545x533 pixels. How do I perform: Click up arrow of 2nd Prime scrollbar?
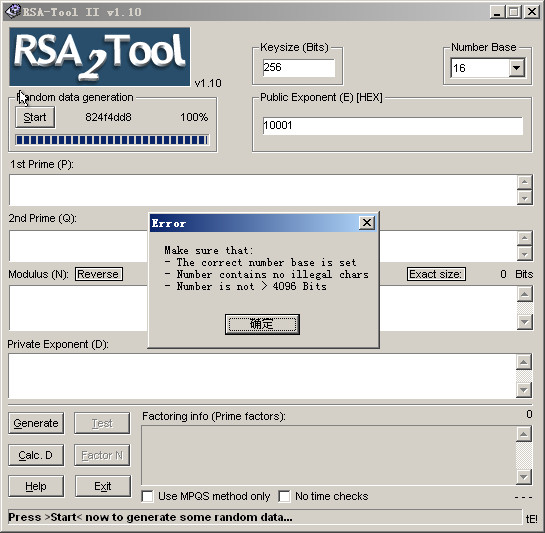point(525,238)
